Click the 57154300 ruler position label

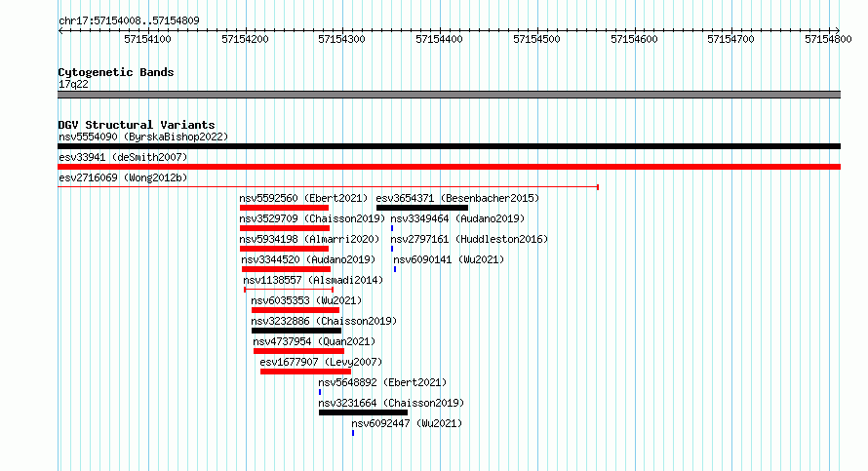(x=341, y=39)
